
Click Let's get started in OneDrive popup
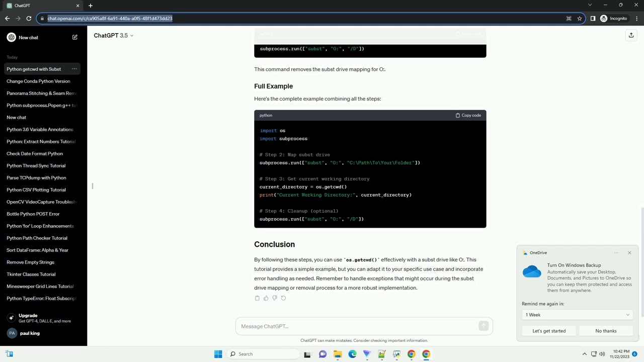pyautogui.click(x=549, y=331)
